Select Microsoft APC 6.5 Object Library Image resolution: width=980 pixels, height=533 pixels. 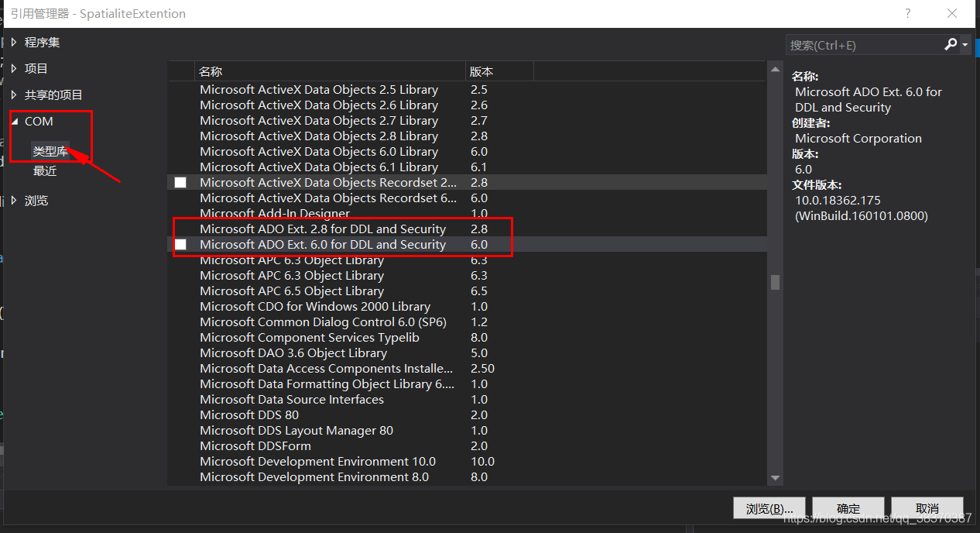pyautogui.click(x=468, y=291)
